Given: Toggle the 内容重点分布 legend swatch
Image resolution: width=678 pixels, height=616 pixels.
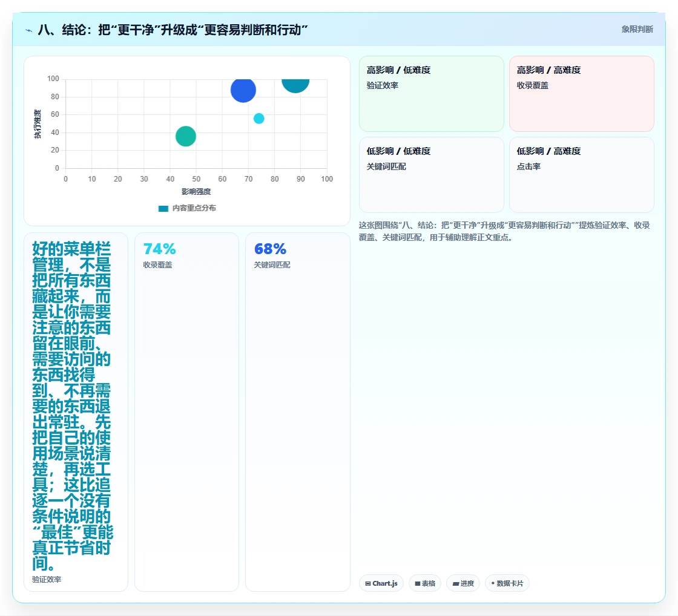Looking at the screenshot, I should click(163, 208).
